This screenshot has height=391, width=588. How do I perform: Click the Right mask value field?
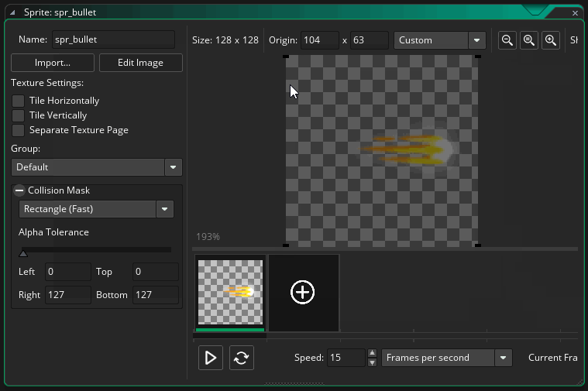coord(68,295)
